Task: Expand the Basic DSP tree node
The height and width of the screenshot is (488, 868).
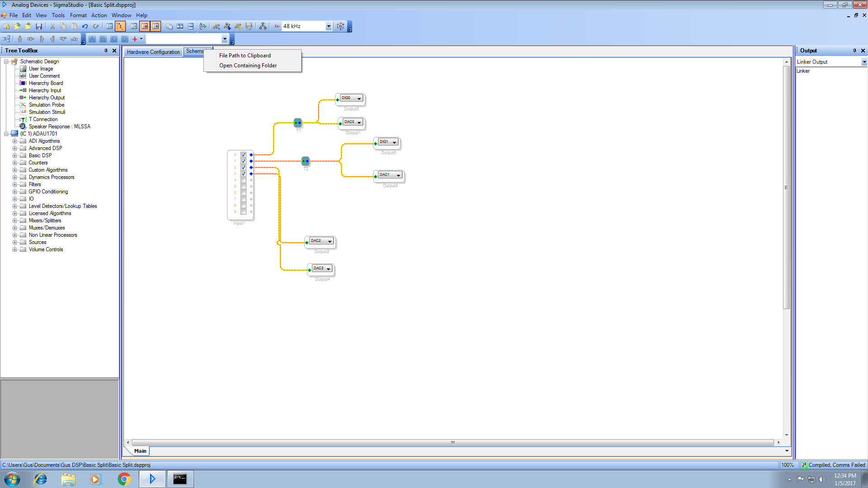Action: 14,155
